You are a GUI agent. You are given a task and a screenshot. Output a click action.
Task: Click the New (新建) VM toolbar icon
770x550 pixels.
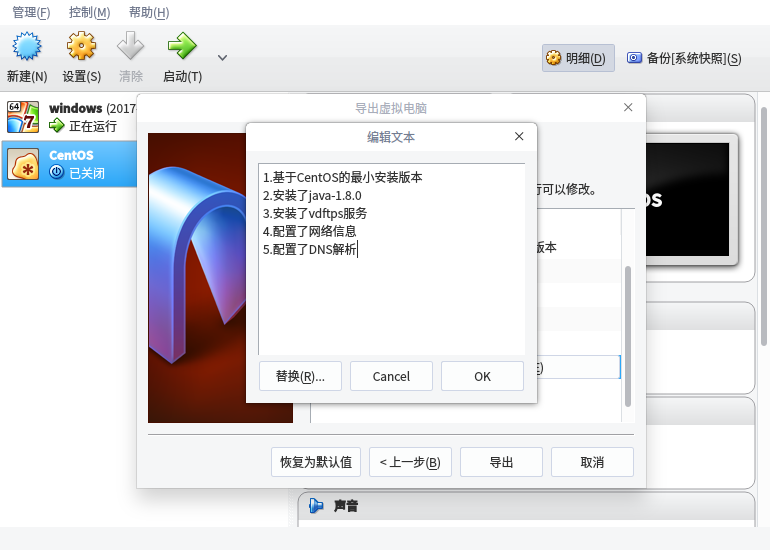pyautogui.click(x=27, y=46)
